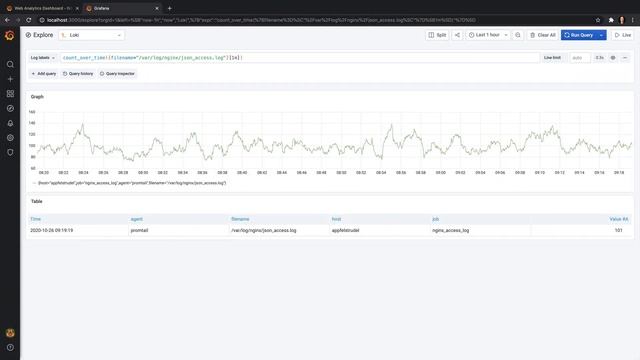This screenshot has height=360, width=640.
Task: Expand the Log labels dropdown
Action: 42,58
